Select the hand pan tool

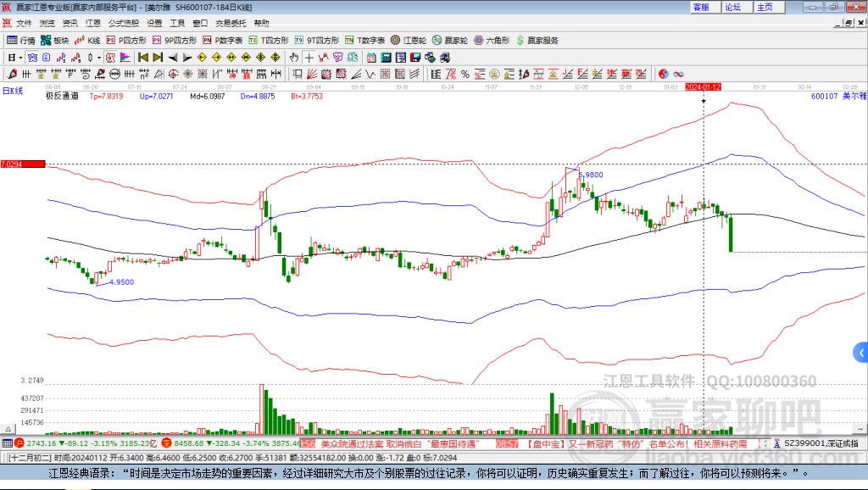(294, 58)
